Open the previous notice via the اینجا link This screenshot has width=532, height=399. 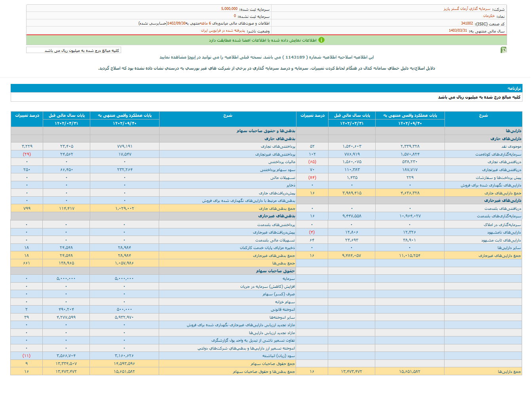tap(191, 57)
